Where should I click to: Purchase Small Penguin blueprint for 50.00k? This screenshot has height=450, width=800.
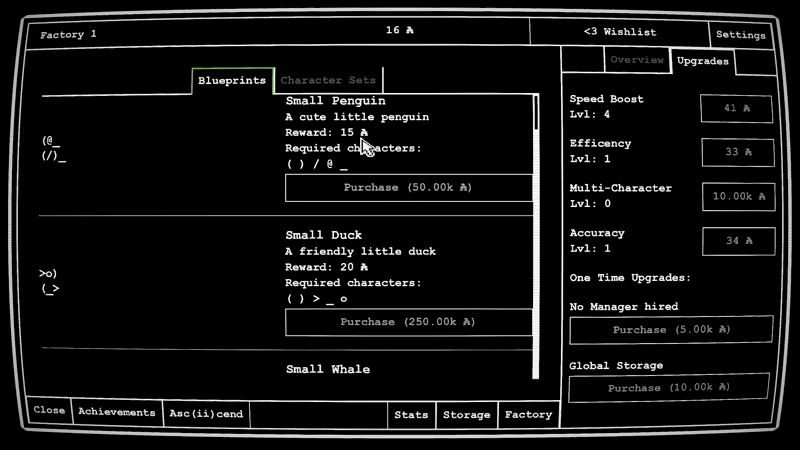click(x=408, y=188)
